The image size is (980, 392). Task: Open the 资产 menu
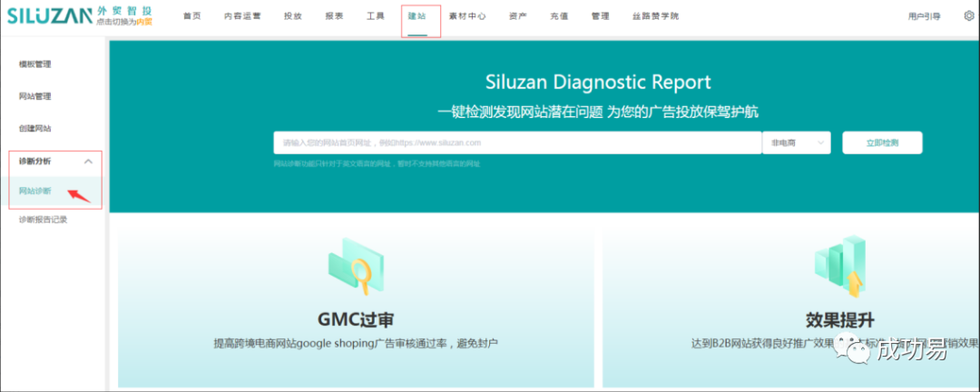(517, 16)
